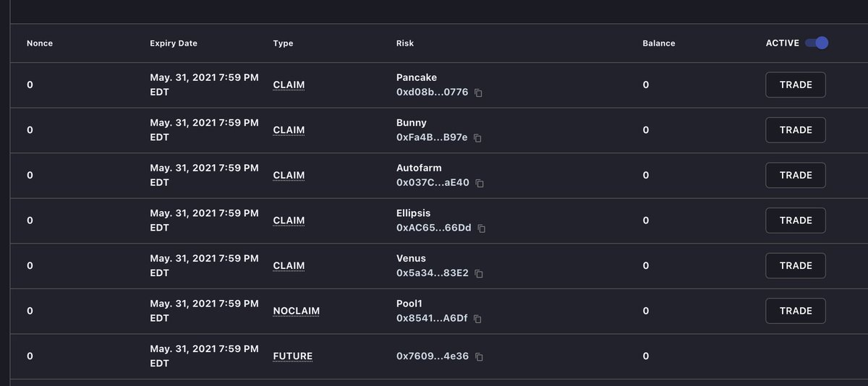Open TRADE for Pool1 NOCLAIM
This screenshot has width=868, height=386.
[x=796, y=311]
